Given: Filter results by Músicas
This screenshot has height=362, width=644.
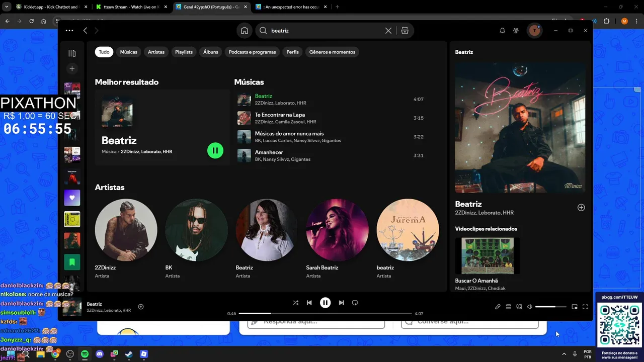Looking at the screenshot, I should tap(129, 52).
